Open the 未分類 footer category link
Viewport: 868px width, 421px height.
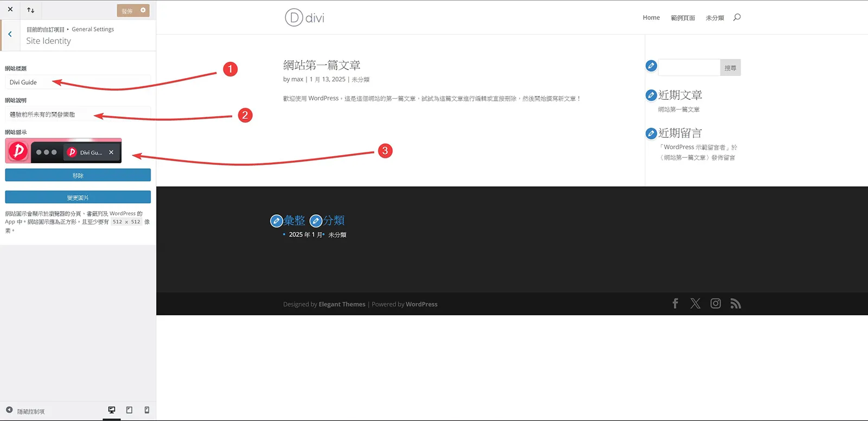[337, 235]
